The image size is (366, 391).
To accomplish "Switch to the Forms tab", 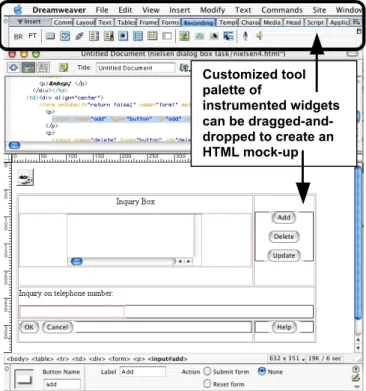I will tap(170, 23).
